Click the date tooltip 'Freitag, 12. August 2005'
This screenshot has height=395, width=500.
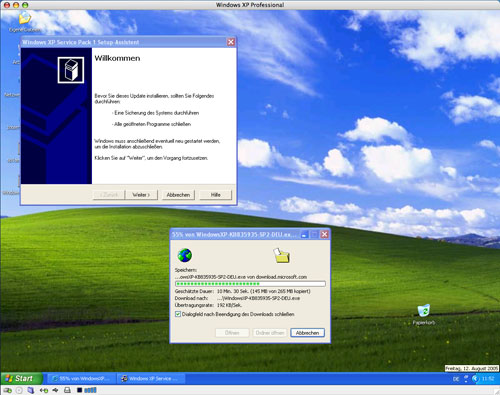tap(472, 368)
